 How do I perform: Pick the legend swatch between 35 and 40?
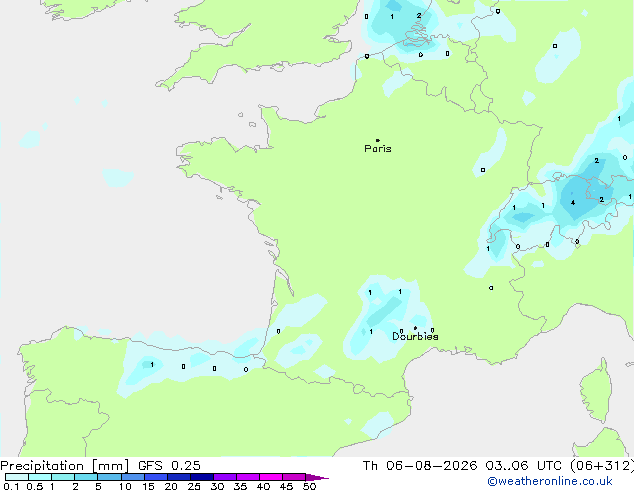(x=248, y=477)
